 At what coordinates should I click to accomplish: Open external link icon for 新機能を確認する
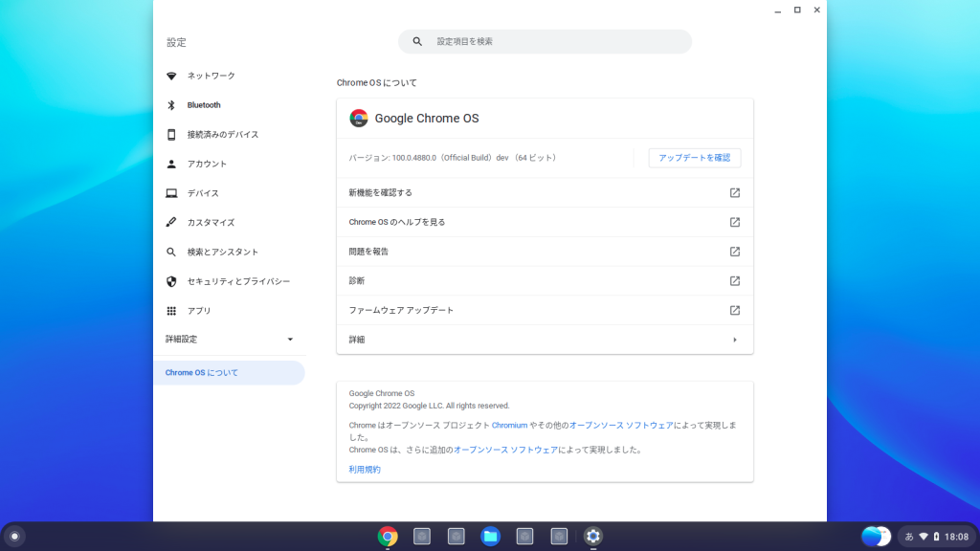[735, 193]
